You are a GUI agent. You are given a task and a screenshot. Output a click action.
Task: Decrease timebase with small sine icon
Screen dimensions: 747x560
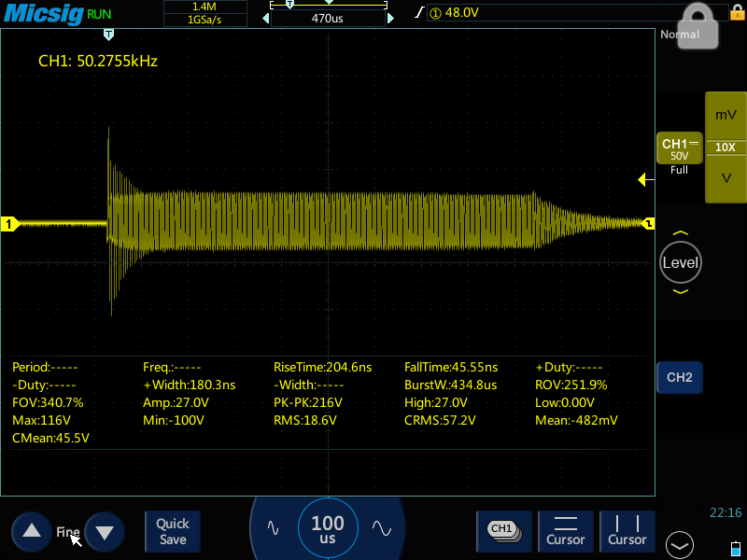pyautogui.click(x=273, y=528)
